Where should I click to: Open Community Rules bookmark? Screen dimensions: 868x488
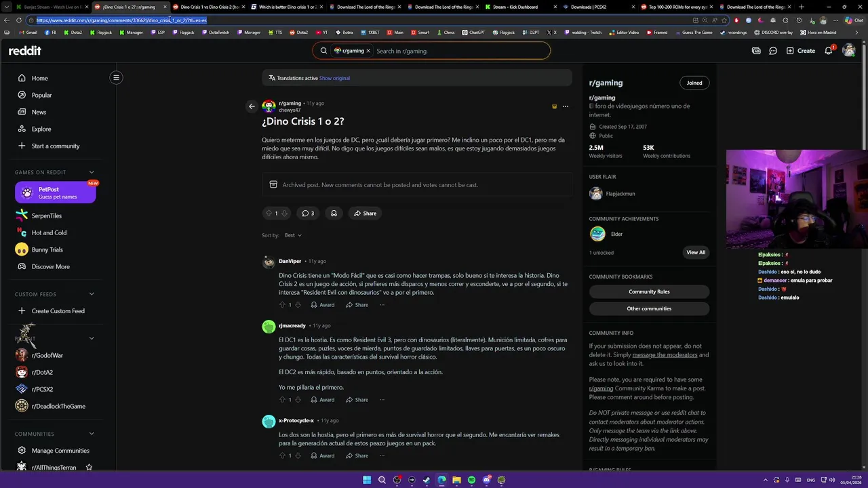click(649, 291)
